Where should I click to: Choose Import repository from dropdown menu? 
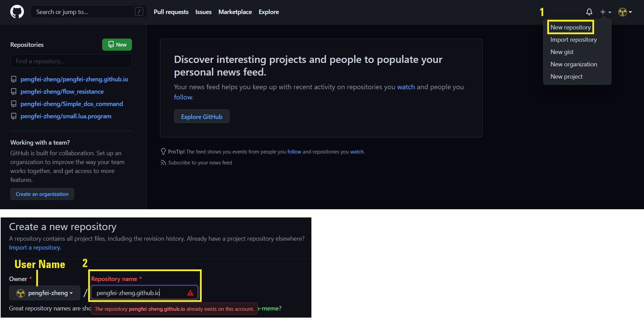point(574,40)
